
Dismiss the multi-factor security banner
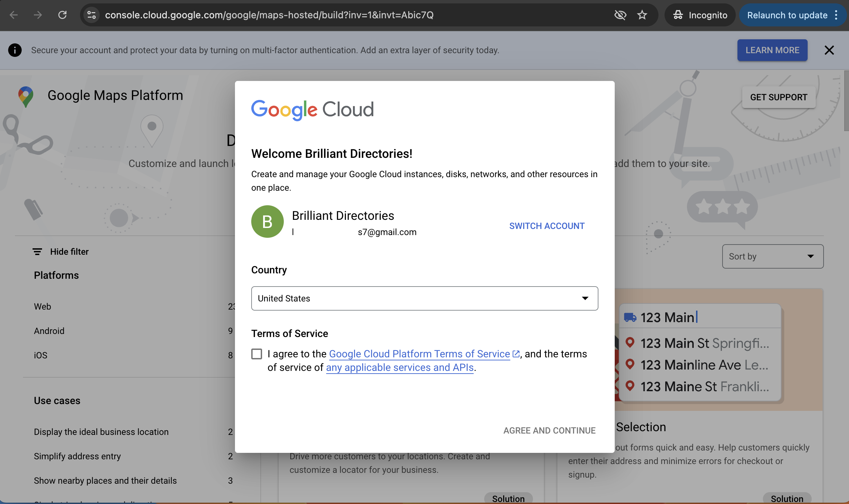coord(829,50)
